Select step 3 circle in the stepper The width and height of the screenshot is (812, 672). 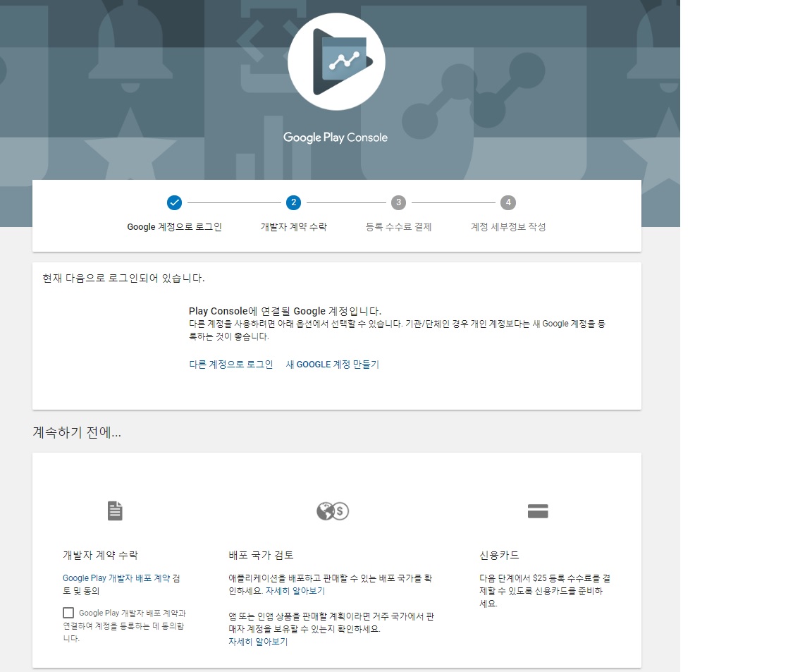click(398, 202)
